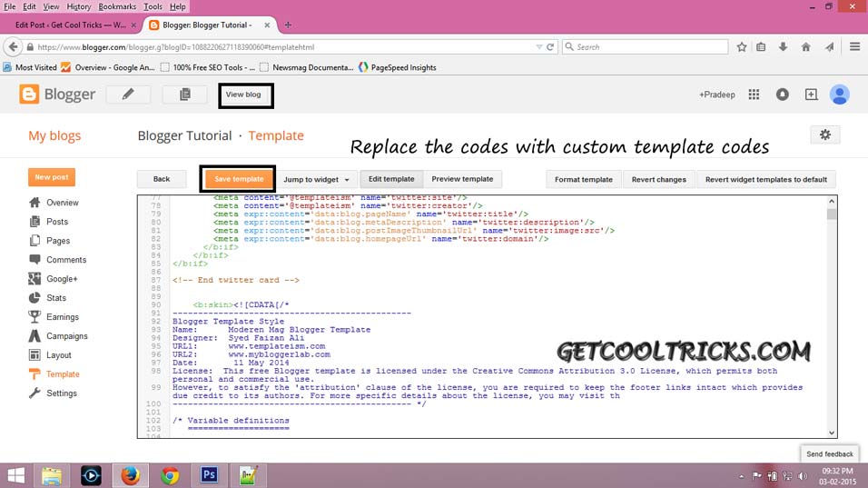
Task: Click the Comments speech bubble icon
Action: point(35,259)
